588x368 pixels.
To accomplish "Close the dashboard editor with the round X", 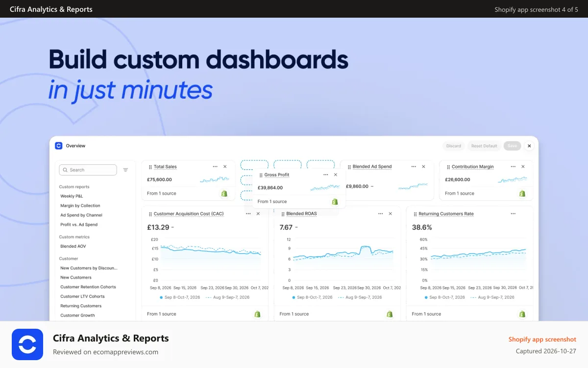I will pyautogui.click(x=529, y=146).
